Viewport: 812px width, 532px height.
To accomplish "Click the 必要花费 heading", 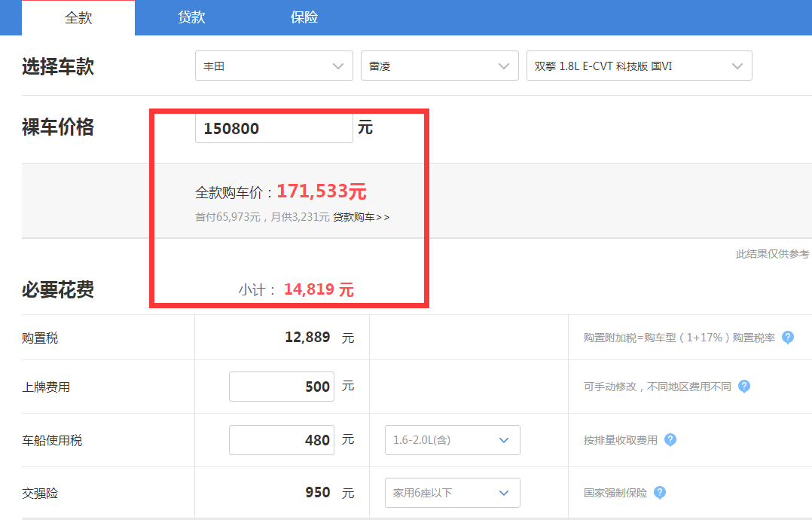I will [58, 289].
